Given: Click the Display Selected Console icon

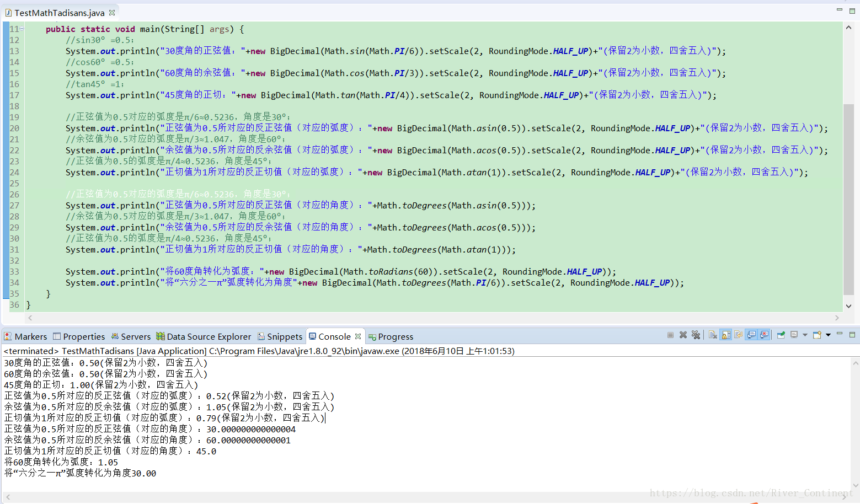Looking at the screenshot, I should (x=794, y=335).
